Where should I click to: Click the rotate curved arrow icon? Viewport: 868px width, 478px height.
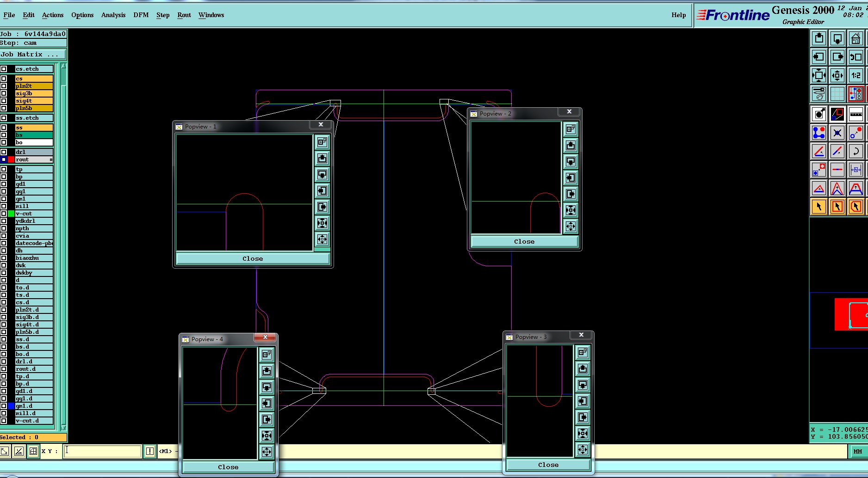coord(856,151)
